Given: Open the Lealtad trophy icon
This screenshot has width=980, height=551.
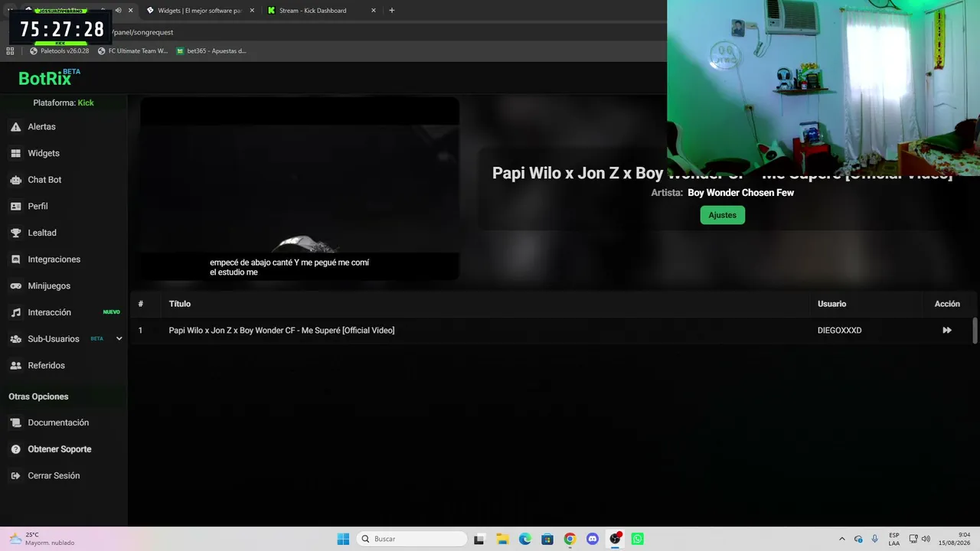Looking at the screenshot, I should pos(15,233).
